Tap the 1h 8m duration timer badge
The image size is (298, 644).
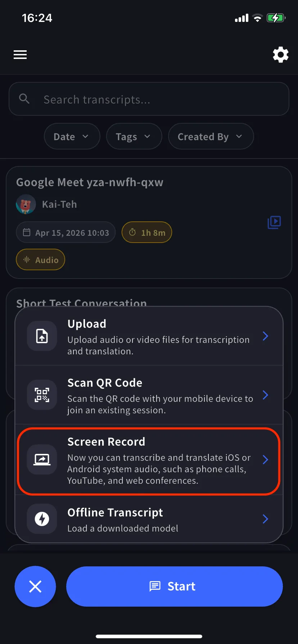click(x=146, y=232)
